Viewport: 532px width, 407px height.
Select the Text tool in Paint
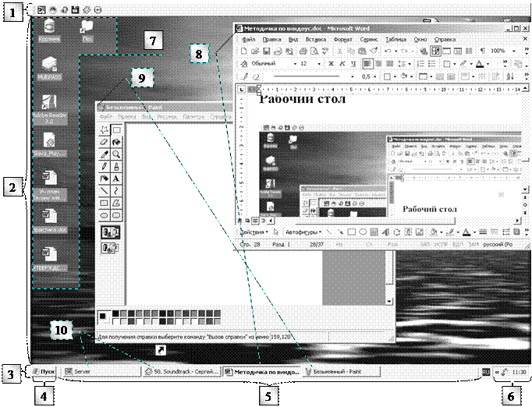pyautogui.click(x=116, y=179)
